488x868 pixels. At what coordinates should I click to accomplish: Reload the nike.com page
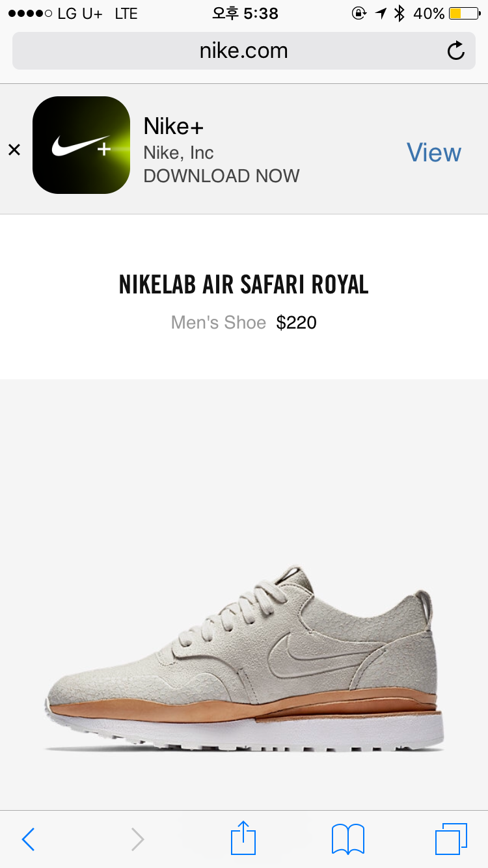tap(455, 51)
